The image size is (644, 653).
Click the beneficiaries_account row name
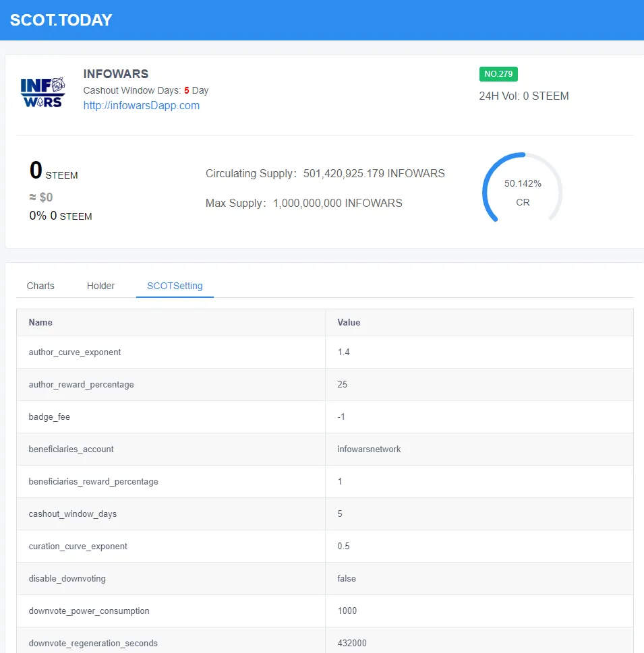point(71,449)
